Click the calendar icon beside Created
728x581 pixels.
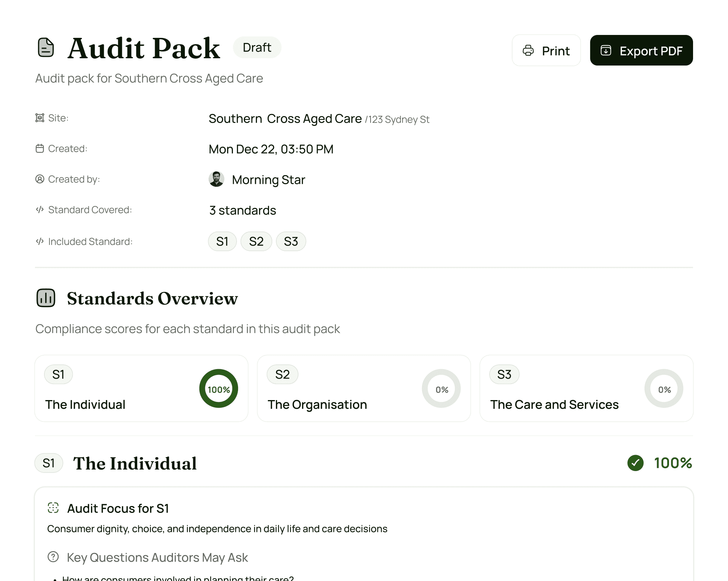click(x=40, y=148)
